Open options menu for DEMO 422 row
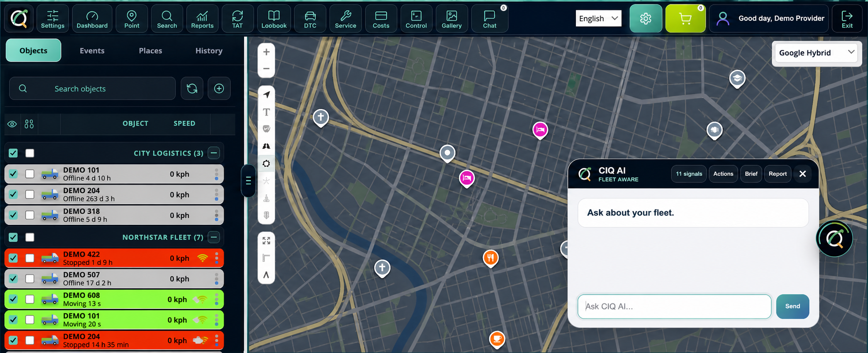Screen dimensions: 868x353 tap(216, 258)
